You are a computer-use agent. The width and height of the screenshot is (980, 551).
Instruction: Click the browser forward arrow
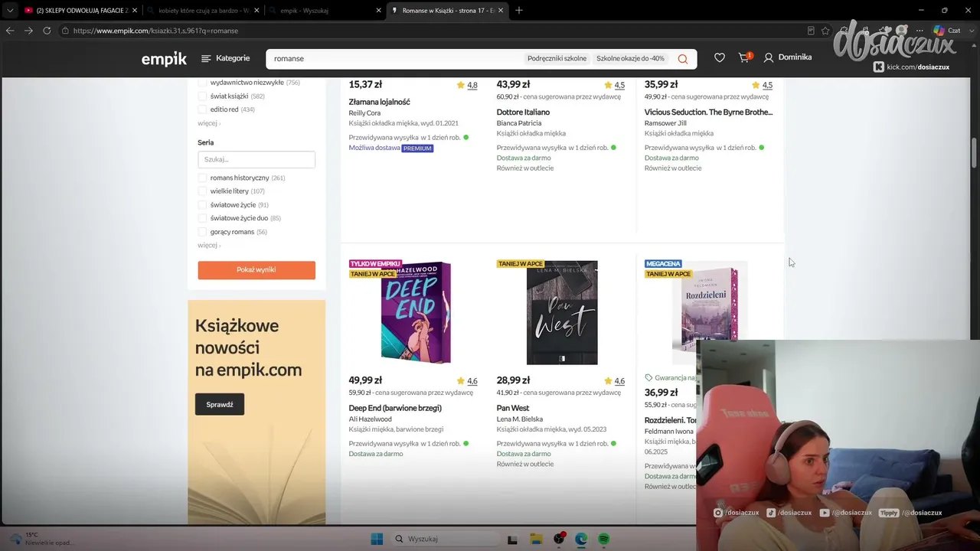click(x=28, y=31)
